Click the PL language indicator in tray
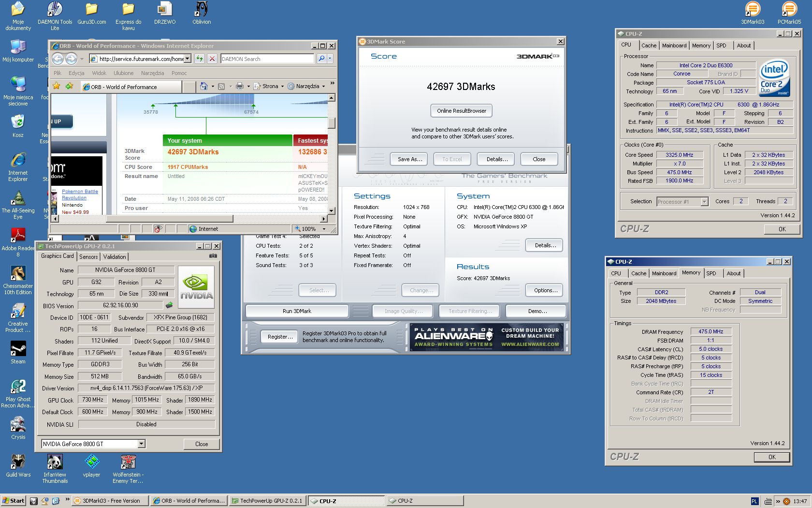Image resolution: width=812 pixels, height=508 pixels. click(x=754, y=501)
